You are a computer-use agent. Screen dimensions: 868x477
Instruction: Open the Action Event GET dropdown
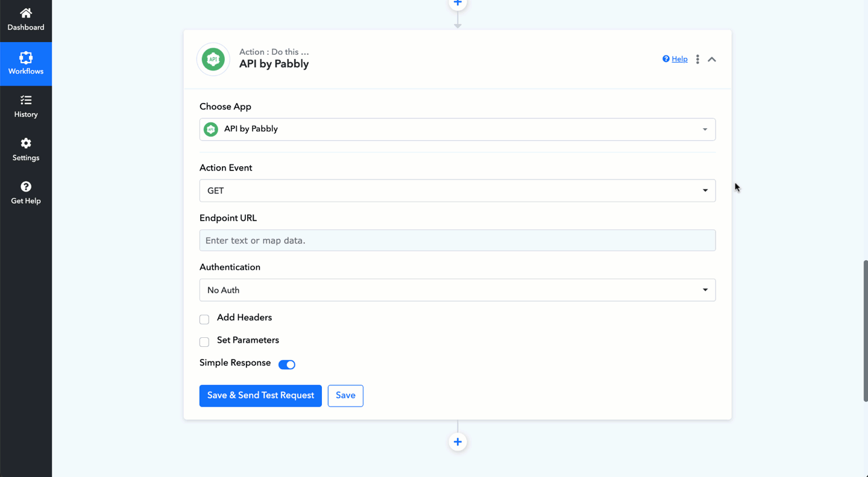pos(458,190)
